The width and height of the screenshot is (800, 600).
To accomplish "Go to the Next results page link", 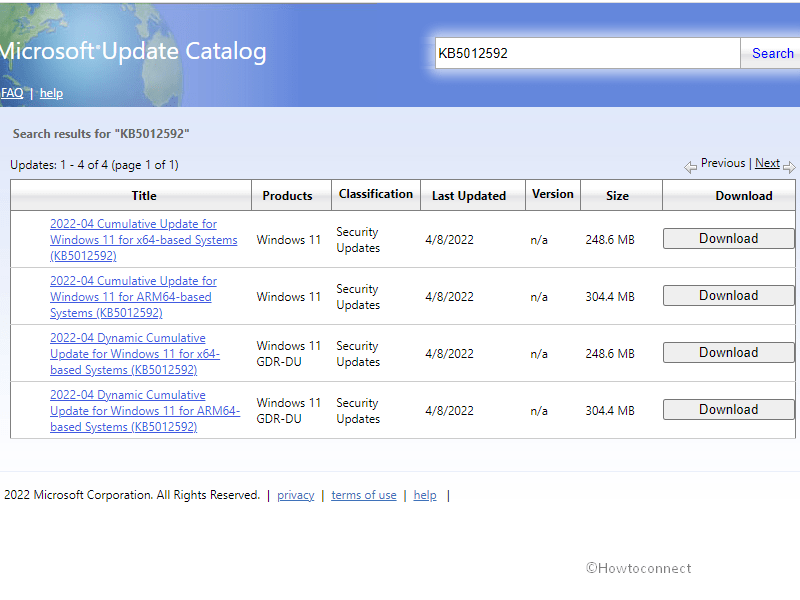I will pos(767,163).
